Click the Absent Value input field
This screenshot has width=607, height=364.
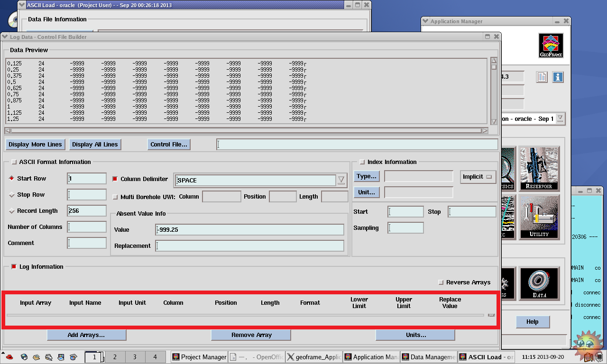tap(249, 230)
